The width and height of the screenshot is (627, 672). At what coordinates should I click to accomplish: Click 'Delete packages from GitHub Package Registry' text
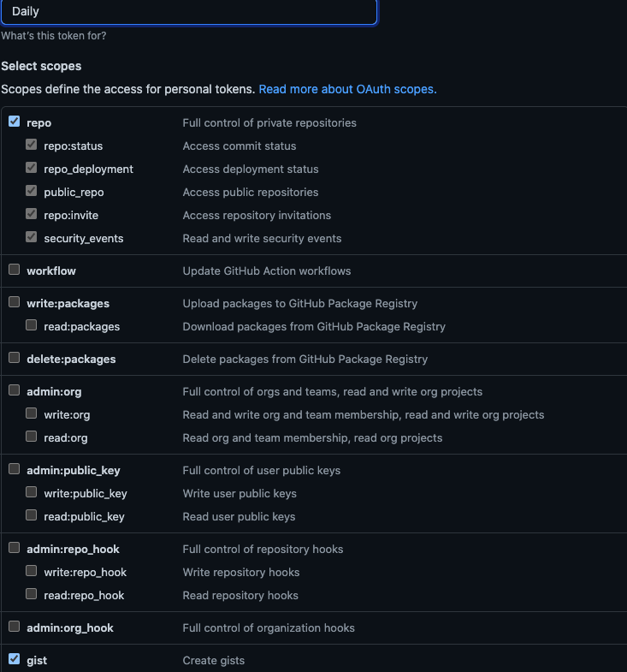point(305,360)
